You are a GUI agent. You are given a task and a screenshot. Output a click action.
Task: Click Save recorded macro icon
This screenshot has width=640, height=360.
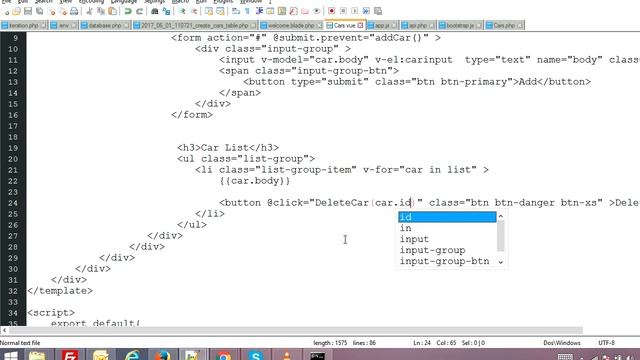[x=378, y=11]
